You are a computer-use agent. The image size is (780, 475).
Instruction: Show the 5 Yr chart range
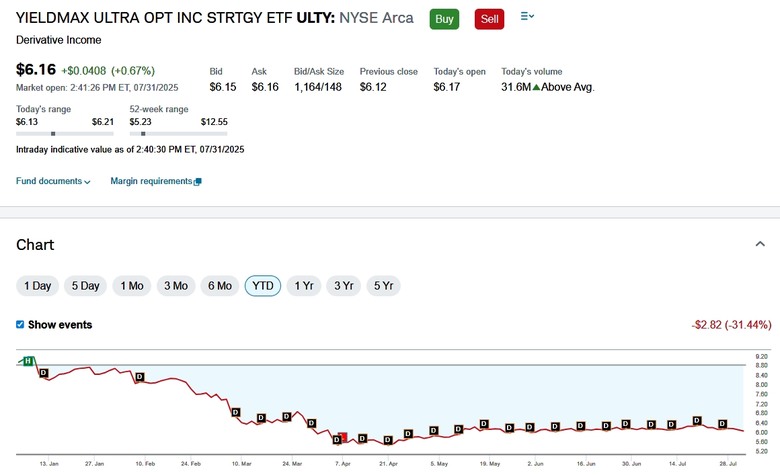[384, 286]
